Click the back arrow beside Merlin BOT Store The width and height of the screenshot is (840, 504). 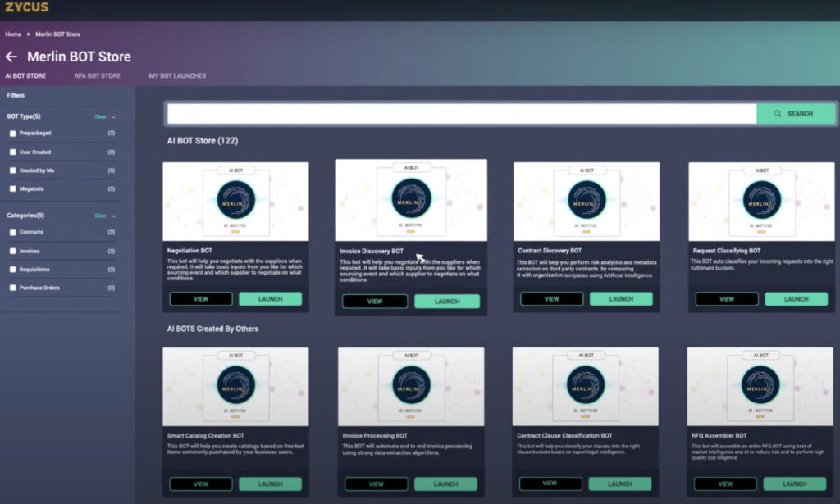(x=11, y=57)
